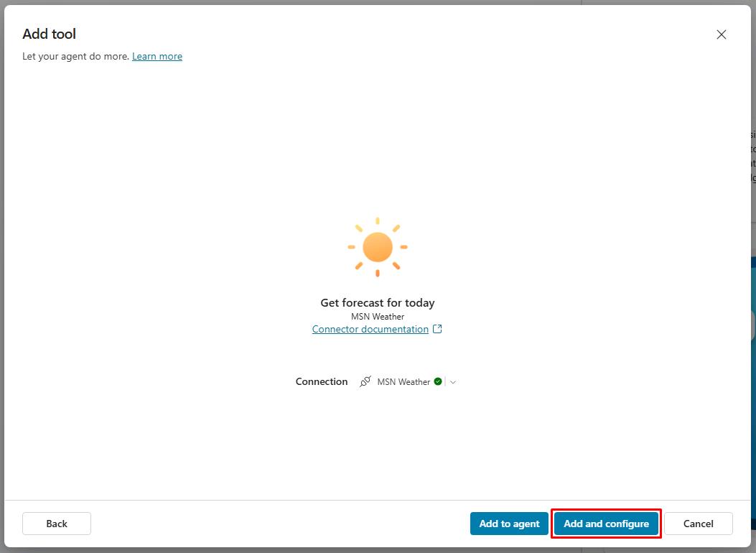Click the connection plug icon
Viewport: 756px width, 553px height.
365,382
